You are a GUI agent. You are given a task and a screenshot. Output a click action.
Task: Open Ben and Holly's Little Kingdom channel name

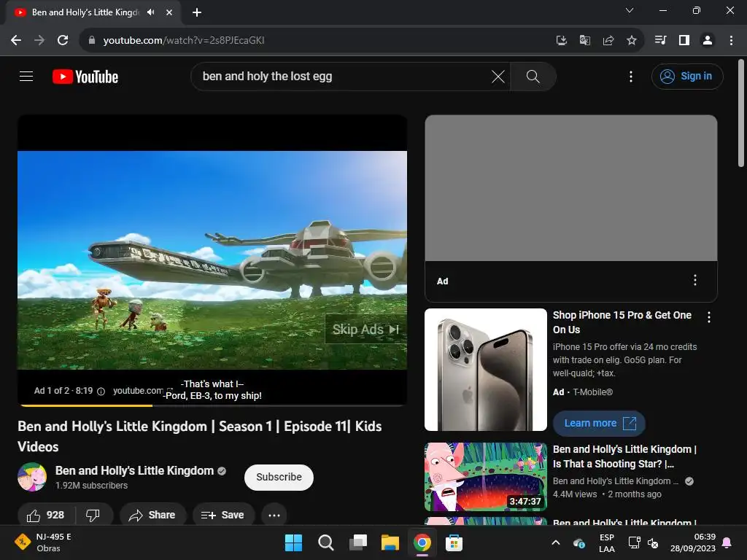pyautogui.click(x=134, y=470)
